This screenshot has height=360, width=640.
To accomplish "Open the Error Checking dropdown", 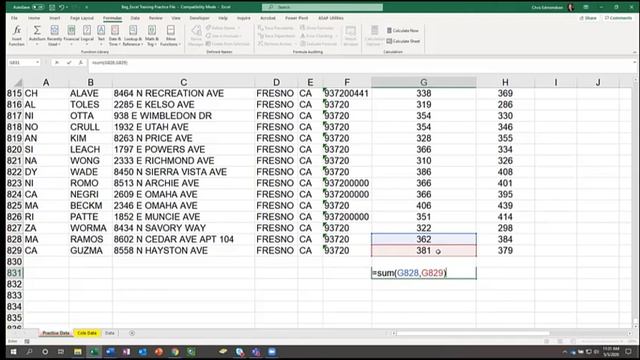I will 319,36.
